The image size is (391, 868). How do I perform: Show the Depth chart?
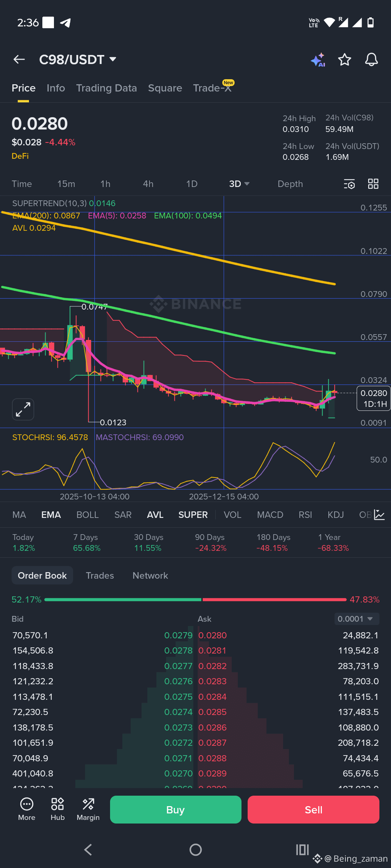tap(290, 184)
